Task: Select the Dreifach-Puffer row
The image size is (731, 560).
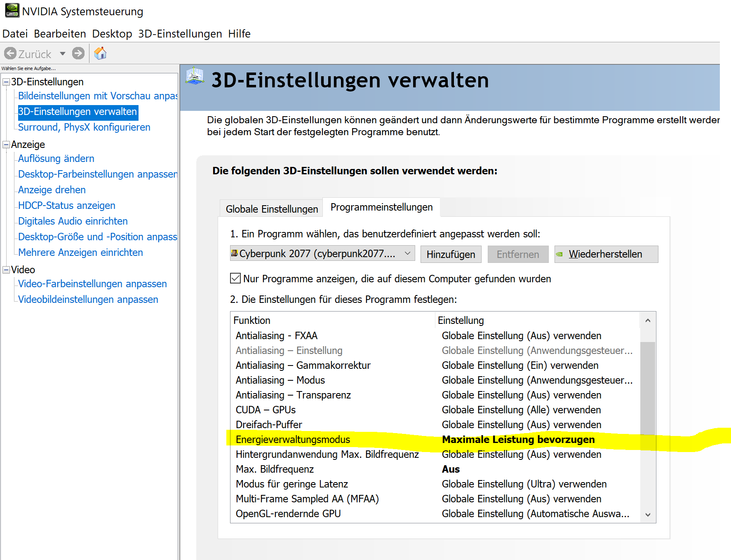Action: pos(435,425)
